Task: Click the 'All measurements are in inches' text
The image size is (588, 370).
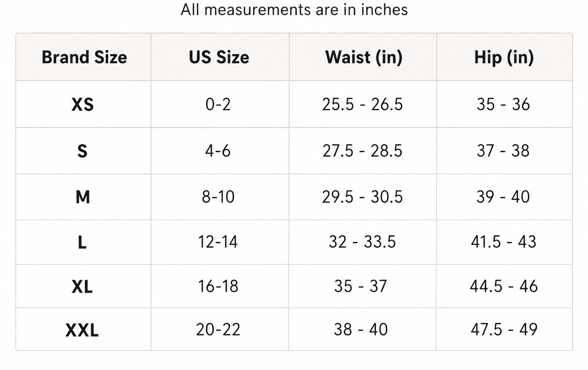Action: tap(294, 9)
